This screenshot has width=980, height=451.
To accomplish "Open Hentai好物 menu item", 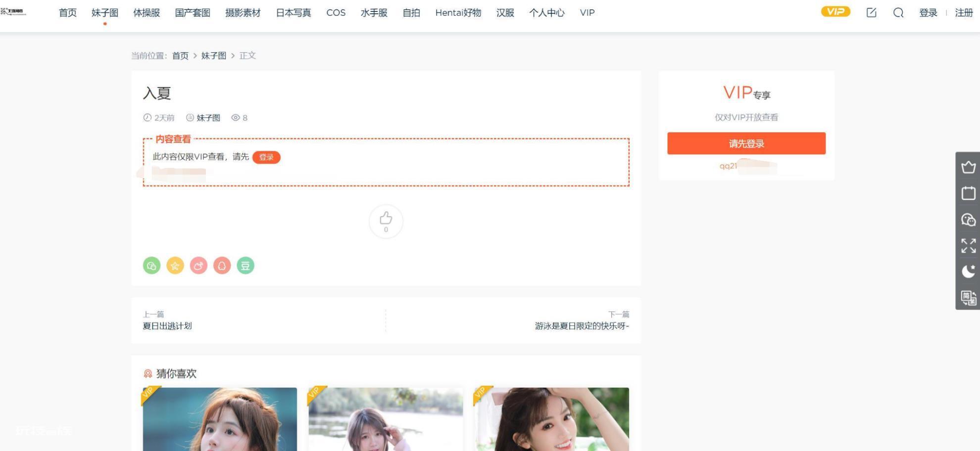I will click(458, 13).
